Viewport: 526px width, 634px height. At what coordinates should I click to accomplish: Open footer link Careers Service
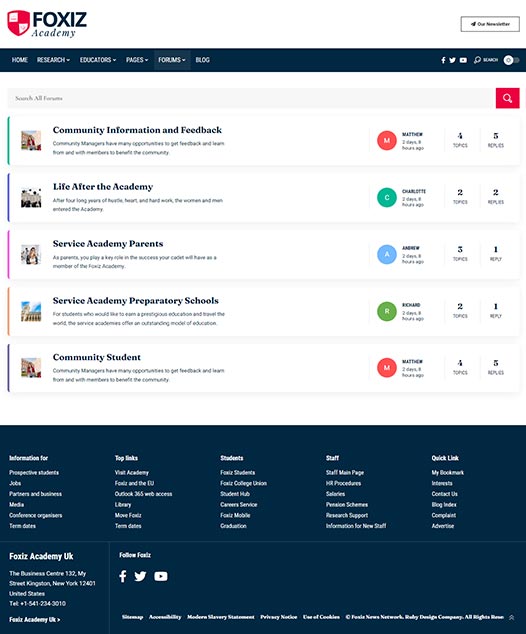(239, 505)
